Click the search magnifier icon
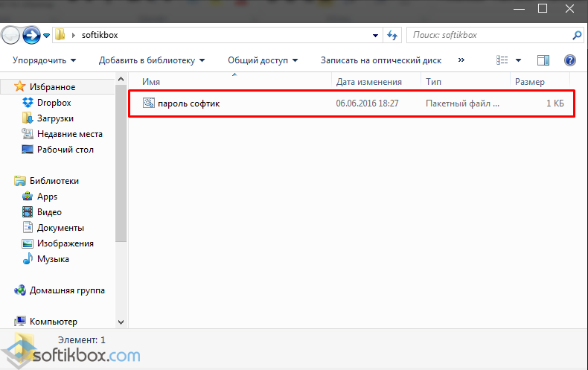The height and width of the screenshot is (370, 588). coord(577,35)
